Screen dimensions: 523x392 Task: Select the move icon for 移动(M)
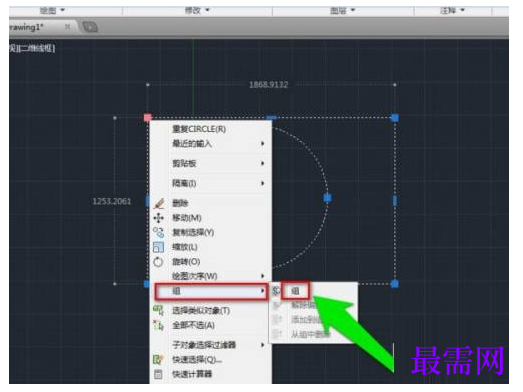[158, 218]
